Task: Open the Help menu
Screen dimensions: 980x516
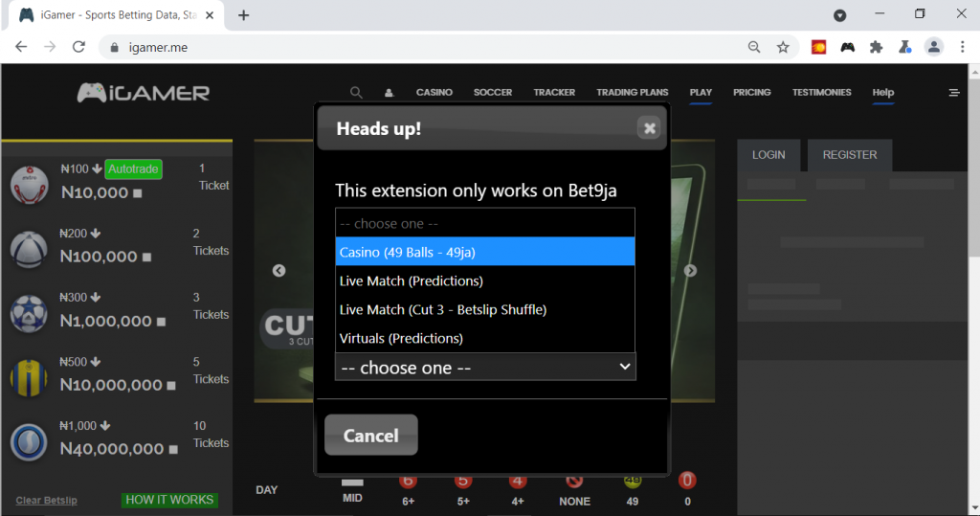Action: 883,92
